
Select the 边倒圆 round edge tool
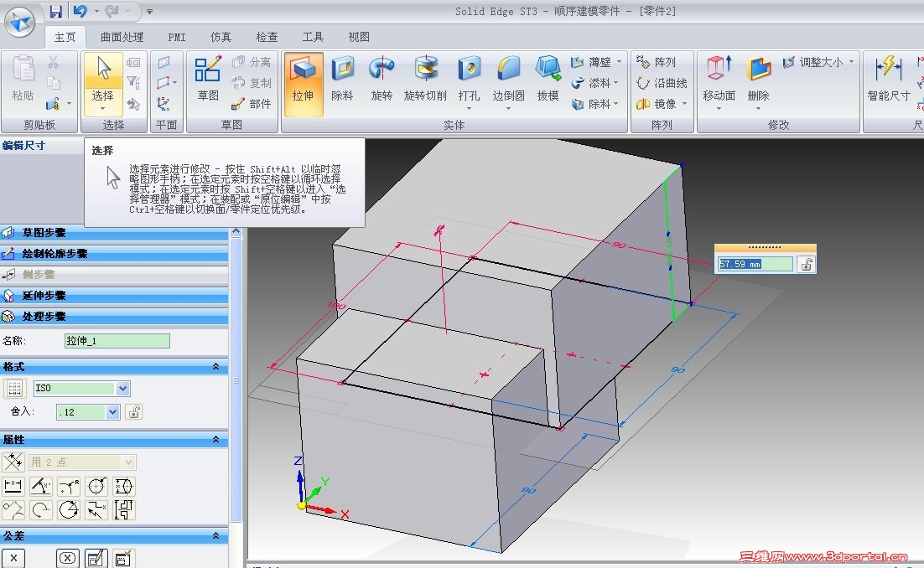(508, 82)
